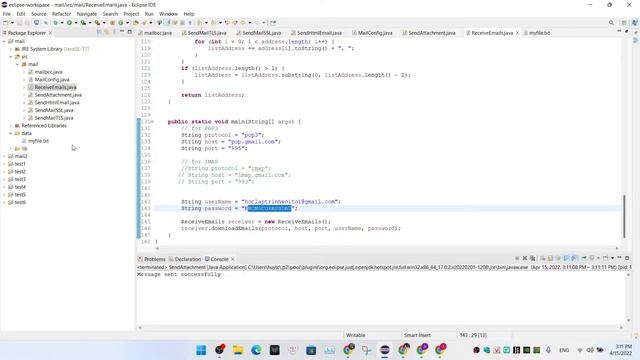Open Package Explorer view menu

tap(114, 32)
